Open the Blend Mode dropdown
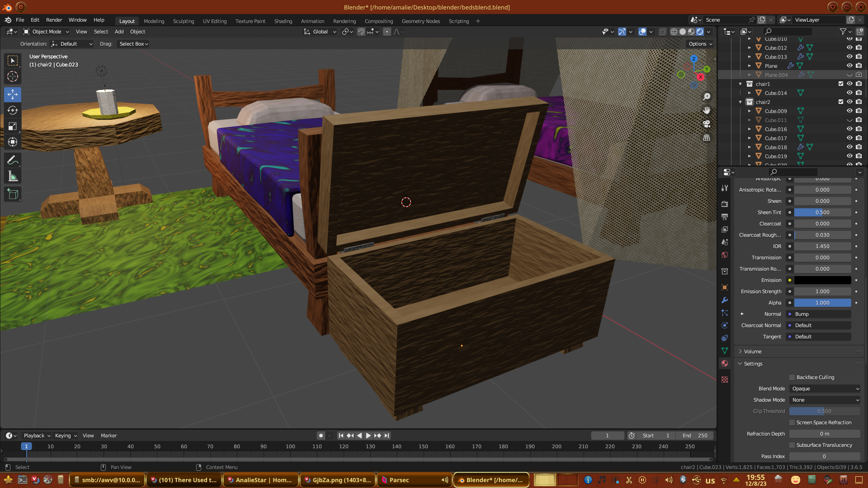This screenshot has width=868, height=488. click(825, 389)
